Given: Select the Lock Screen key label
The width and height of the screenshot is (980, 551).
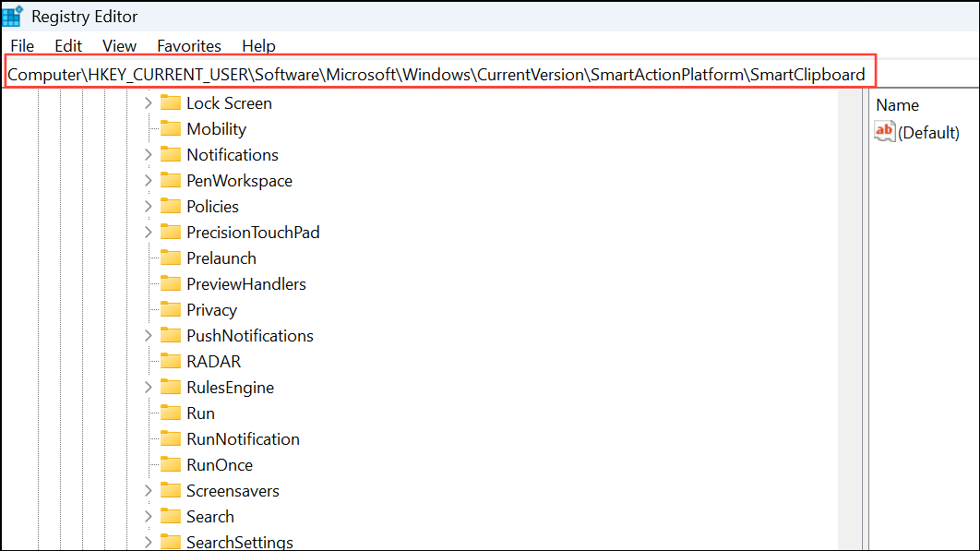Looking at the screenshot, I should point(230,103).
